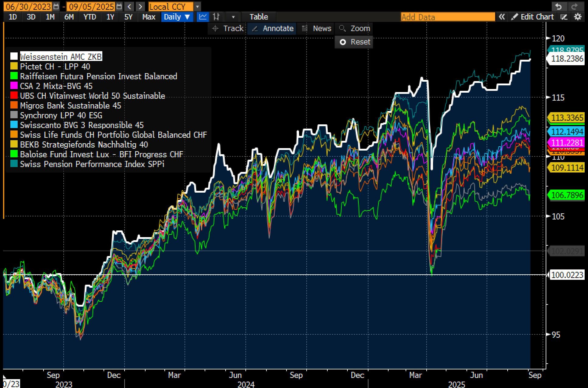
Task: Select the line chart type icon
Action: click(x=203, y=17)
